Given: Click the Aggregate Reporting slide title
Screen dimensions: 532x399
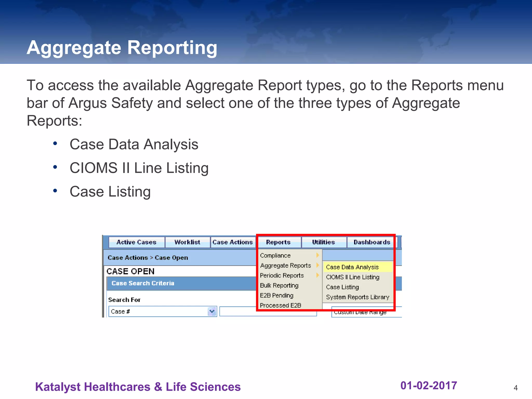Looking at the screenshot, I should coord(122,48).
